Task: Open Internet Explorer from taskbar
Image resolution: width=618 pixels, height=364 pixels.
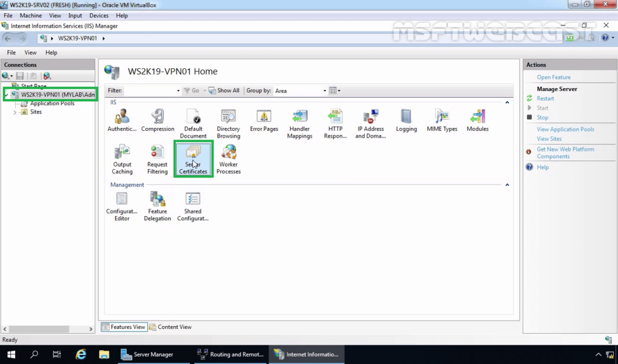Action: pyautogui.click(x=81, y=354)
